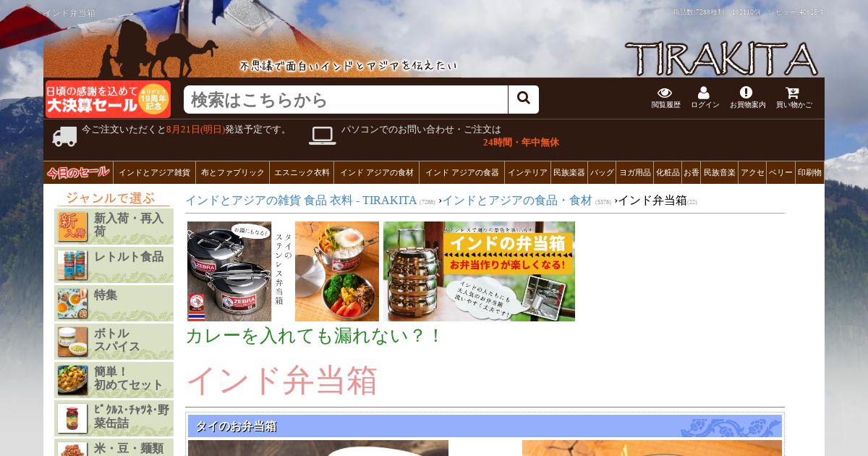Click the laptop computer contact icon
The height and width of the screenshot is (456, 868).
[322, 135]
